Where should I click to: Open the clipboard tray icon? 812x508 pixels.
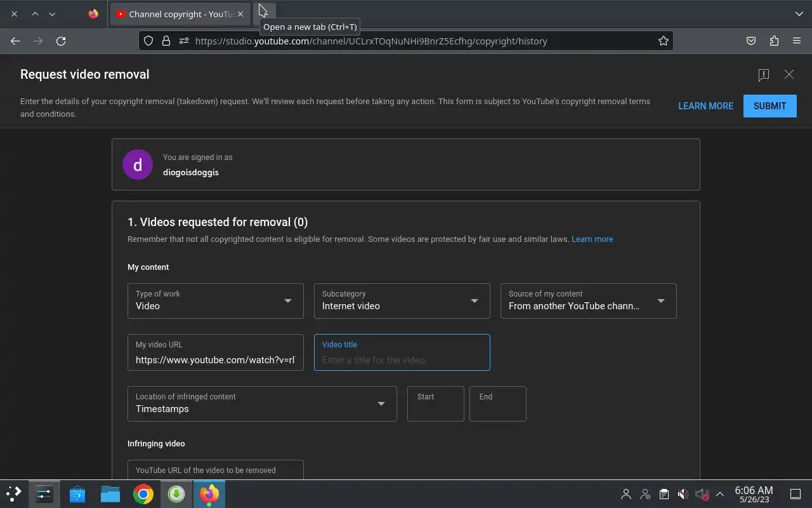point(664,494)
